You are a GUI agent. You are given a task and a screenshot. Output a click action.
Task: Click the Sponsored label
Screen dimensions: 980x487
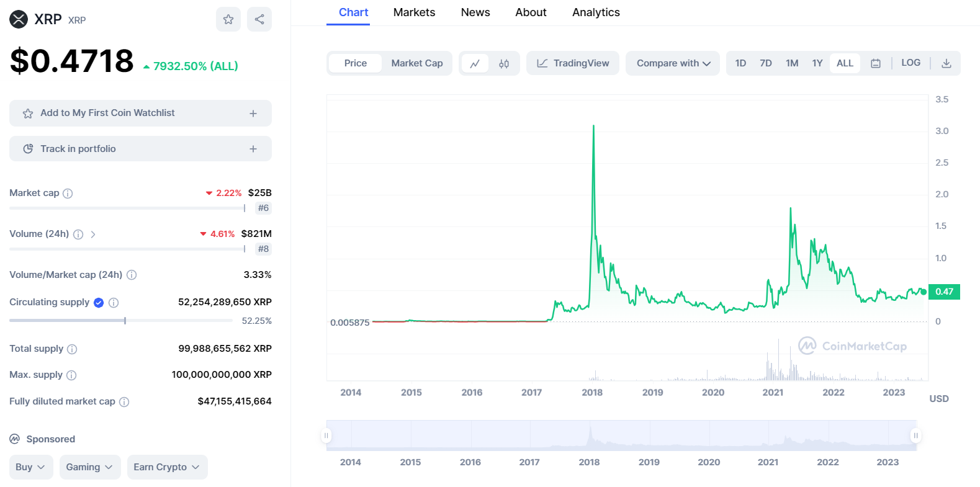51,439
